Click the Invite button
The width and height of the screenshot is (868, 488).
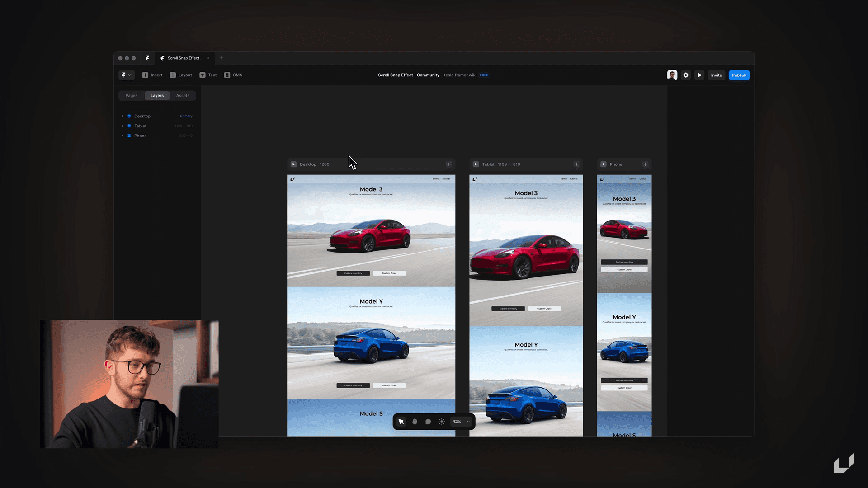[716, 75]
